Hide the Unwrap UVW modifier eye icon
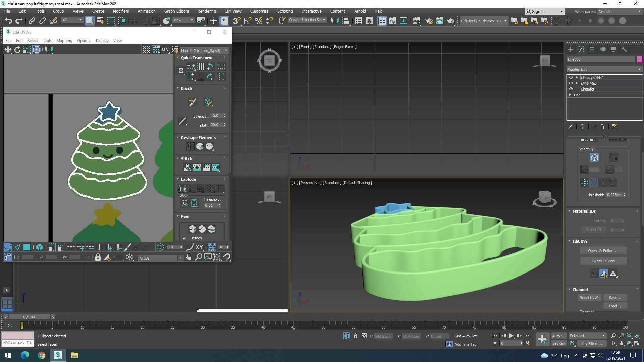This screenshot has height=362, width=644. point(571,78)
